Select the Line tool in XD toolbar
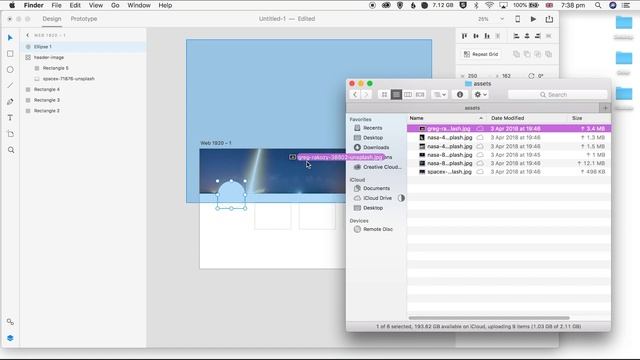Screen dimensions: 640x360 point(10,86)
